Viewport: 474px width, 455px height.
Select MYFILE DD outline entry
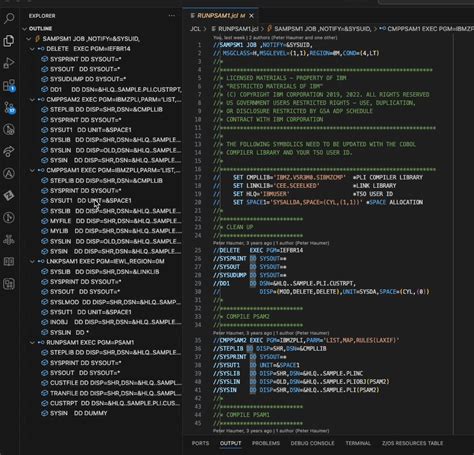tap(111, 221)
